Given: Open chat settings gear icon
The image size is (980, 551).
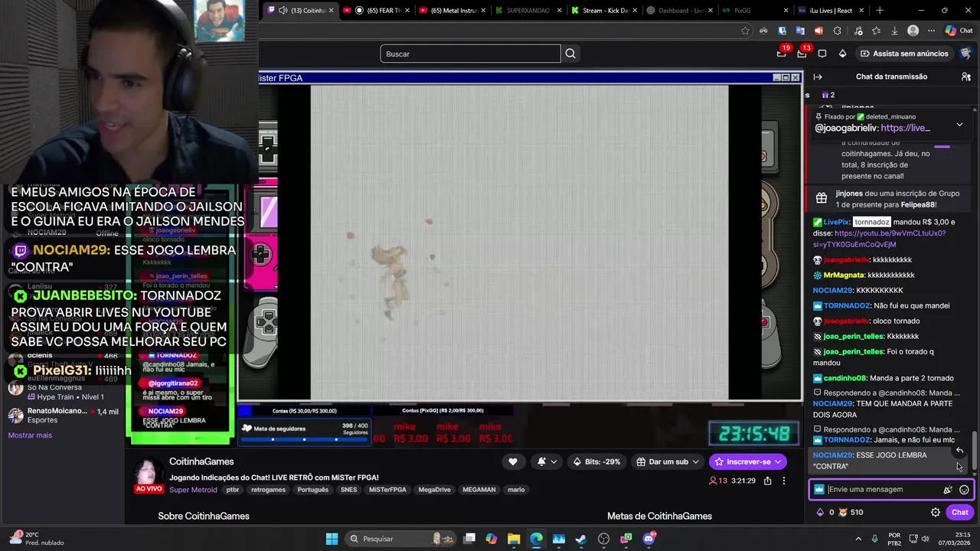Looking at the screenshot, I should tap(936, 512).
